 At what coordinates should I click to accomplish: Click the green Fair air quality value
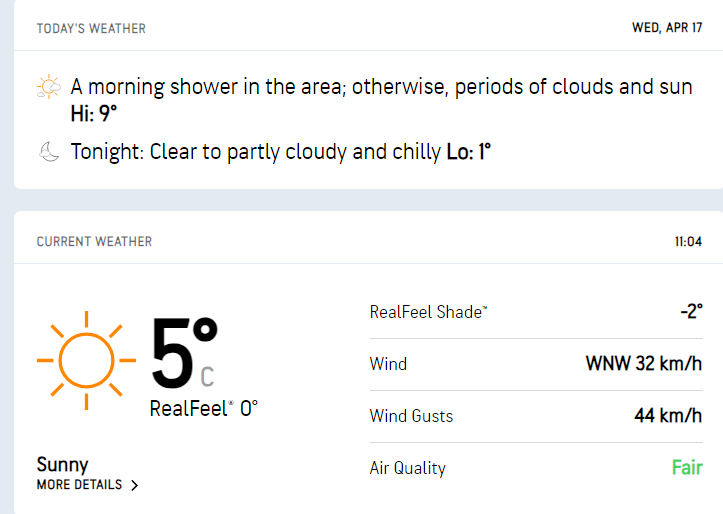pyautogui.click(x=687, y=468)
